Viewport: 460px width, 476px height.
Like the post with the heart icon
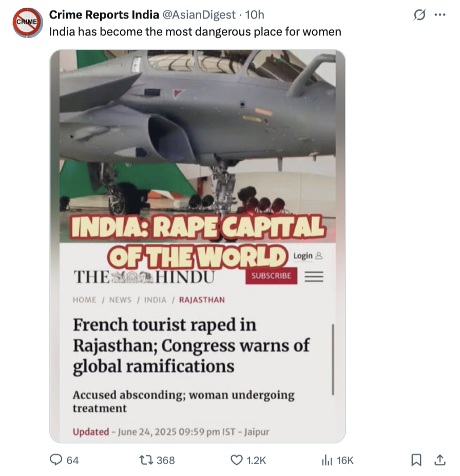(237, 460)
